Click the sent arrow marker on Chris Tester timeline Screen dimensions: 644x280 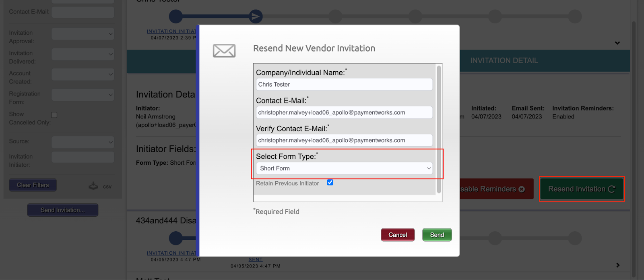pyautogui.click(x=256, y=17)
